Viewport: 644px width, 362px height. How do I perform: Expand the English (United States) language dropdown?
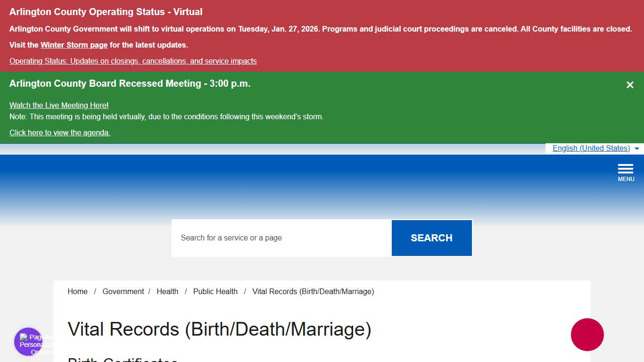coord(591,148)
